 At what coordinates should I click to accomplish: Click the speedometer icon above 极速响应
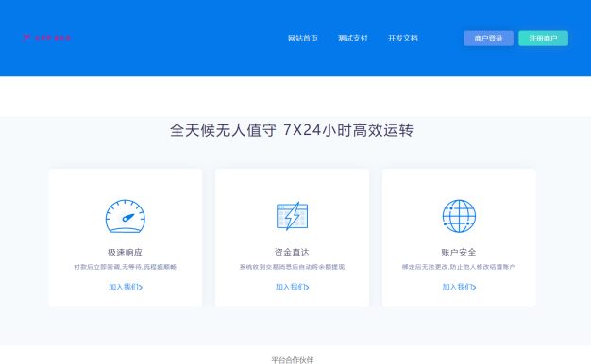126,216
